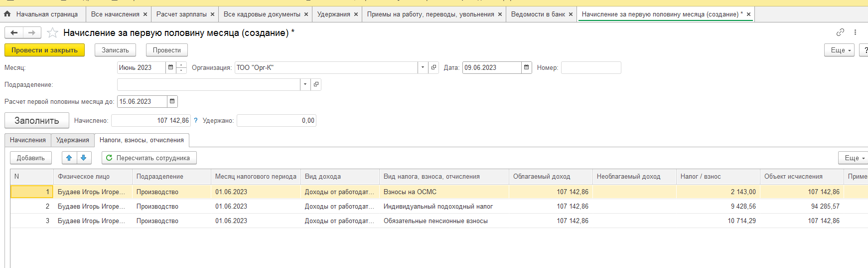Expand the Подразделение dropdown list

305,84
